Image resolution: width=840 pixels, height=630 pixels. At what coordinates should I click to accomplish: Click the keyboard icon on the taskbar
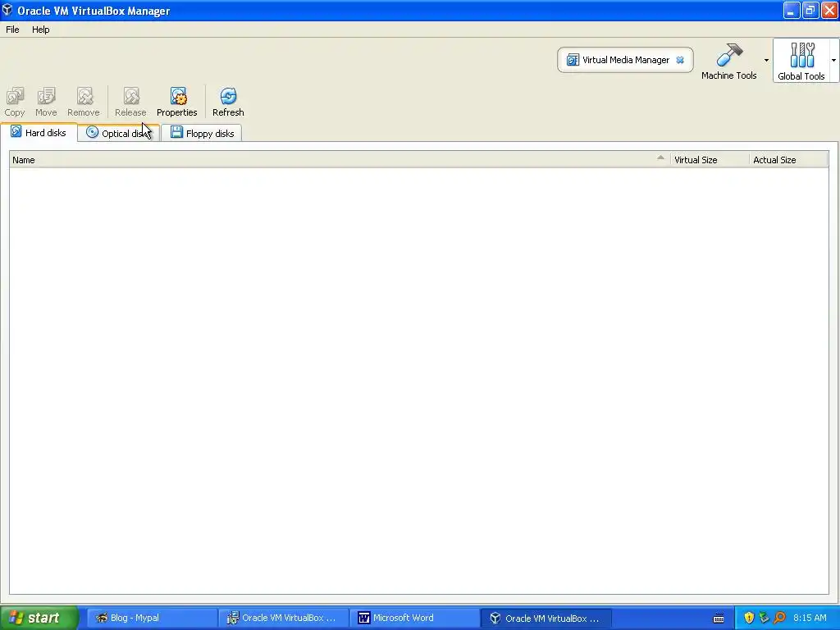(x=719, y=619)
